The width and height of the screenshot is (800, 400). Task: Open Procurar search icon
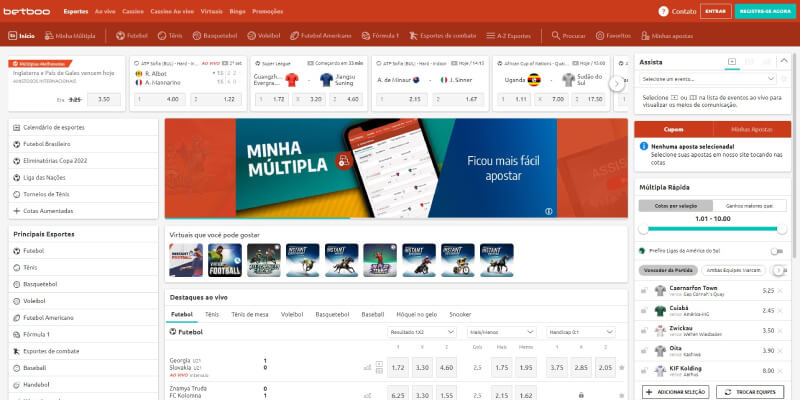554,35
